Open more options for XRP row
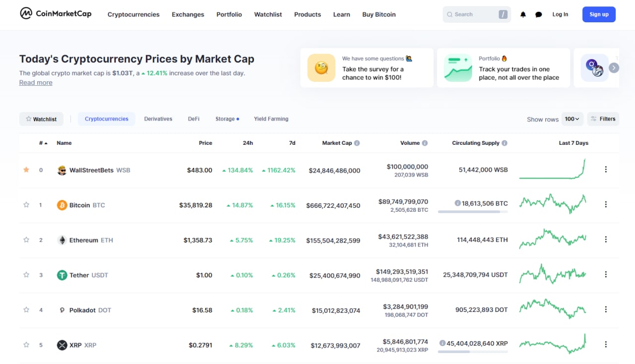Image resolution: width=635 pixels, height=364 pixels. [606, 344]
